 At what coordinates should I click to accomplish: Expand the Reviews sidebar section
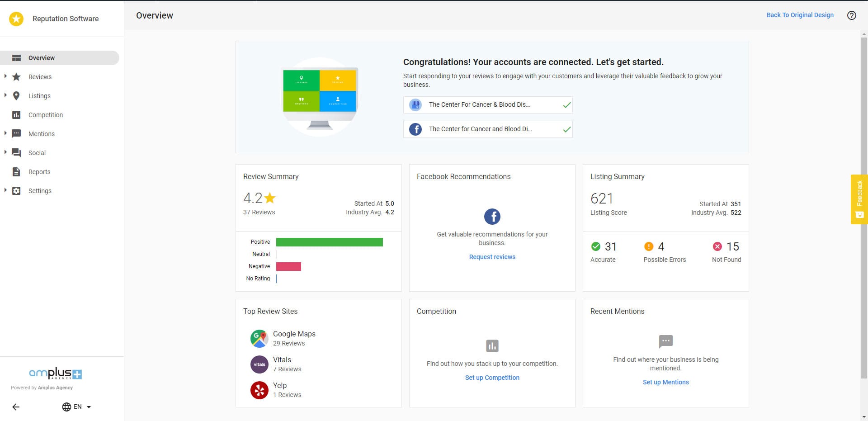[5, 76]
